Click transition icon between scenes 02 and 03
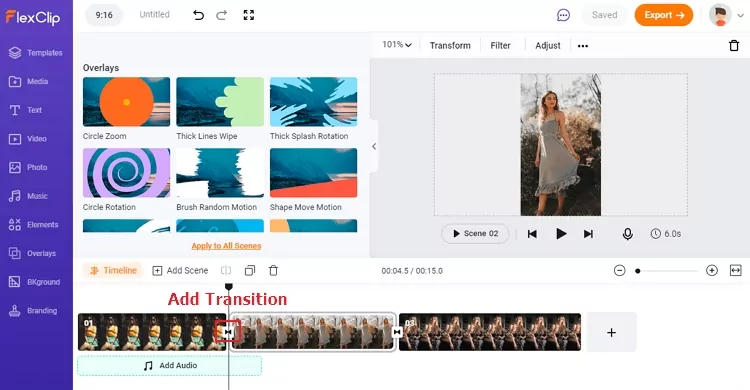Image resolution: width=750 pixels, height=390 pixels. [x=397, y=332]
